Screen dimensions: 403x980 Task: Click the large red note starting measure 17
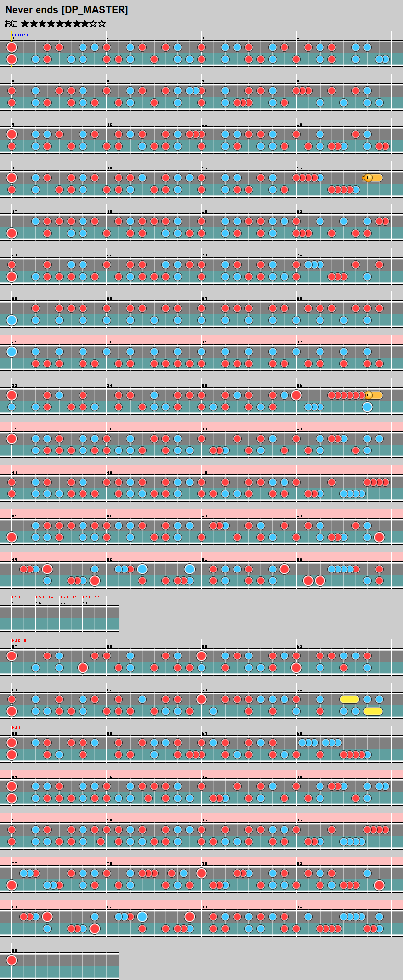[x=12, y=233]
